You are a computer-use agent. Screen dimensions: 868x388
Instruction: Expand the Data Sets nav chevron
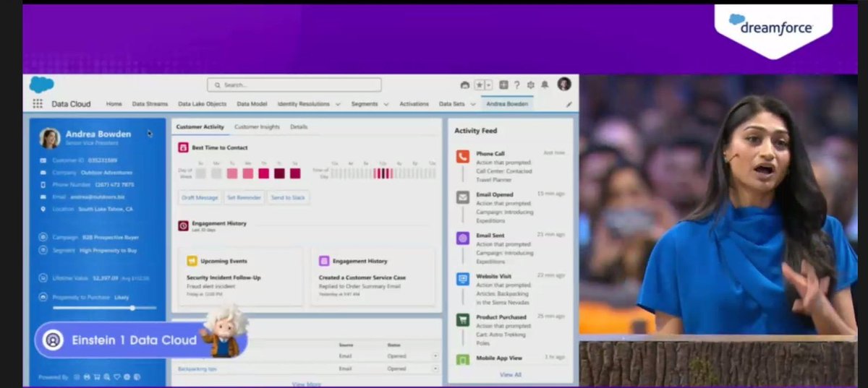click(x=472, y=104)
